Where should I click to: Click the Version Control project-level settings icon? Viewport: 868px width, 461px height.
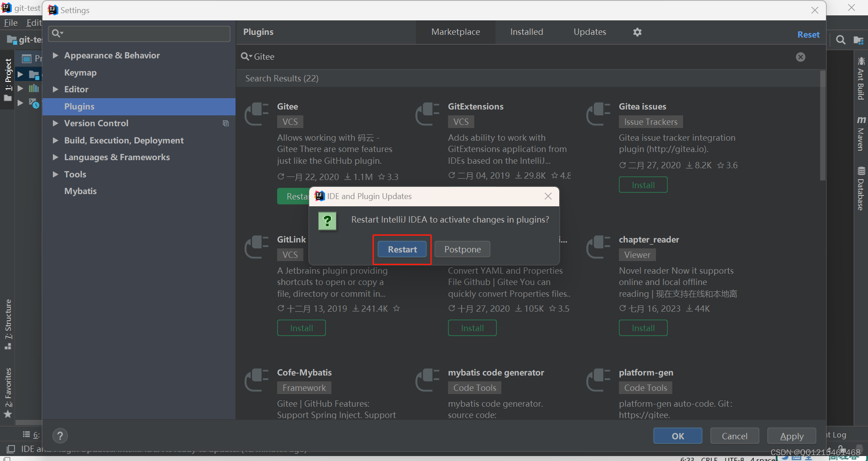point(226,124)
